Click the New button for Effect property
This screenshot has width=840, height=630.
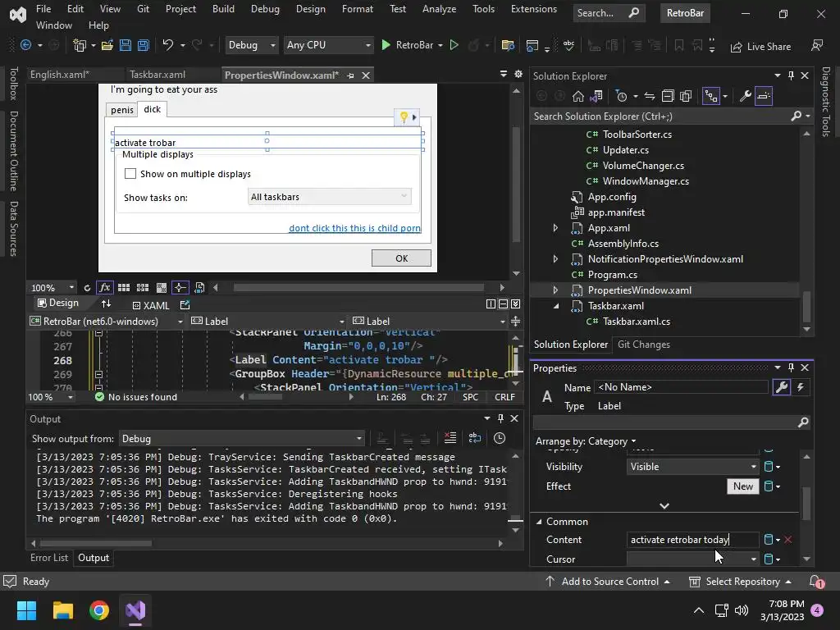[x=743, y=486]
